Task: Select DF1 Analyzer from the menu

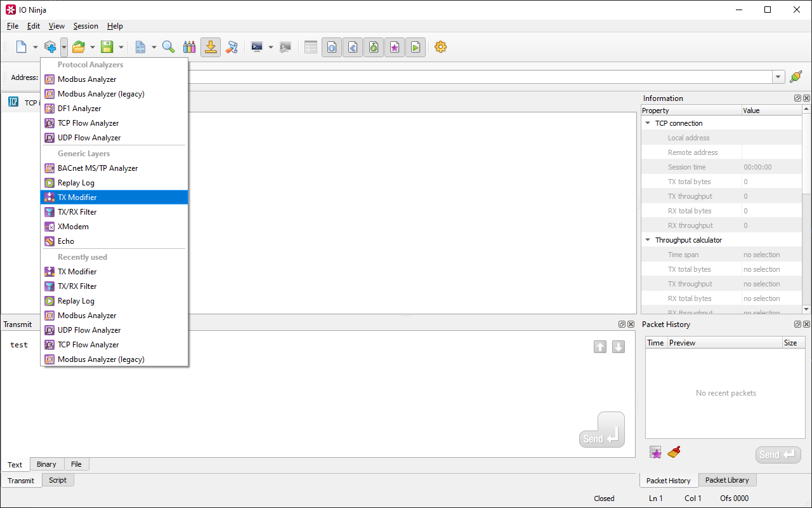Action: (114, 109)
